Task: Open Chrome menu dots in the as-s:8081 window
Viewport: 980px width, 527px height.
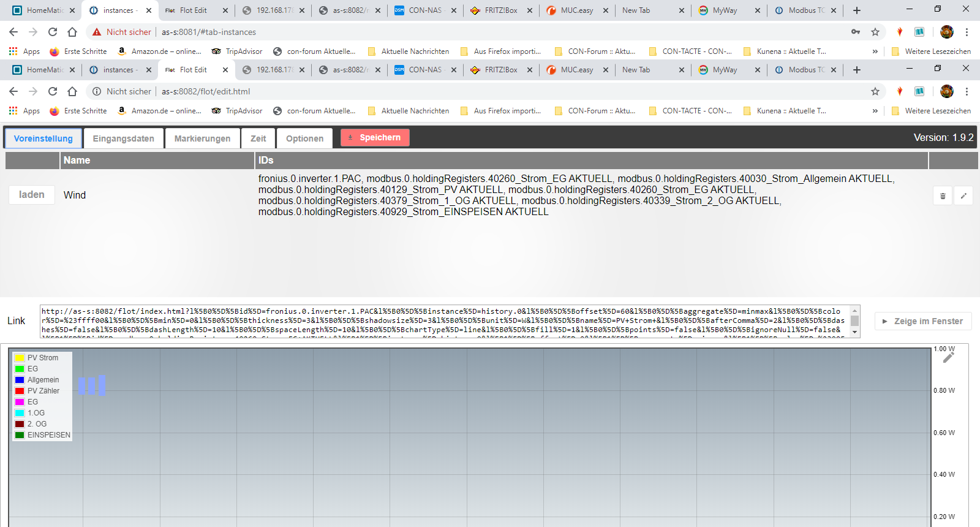Action: pyautogui.click(x=967, y=32)
